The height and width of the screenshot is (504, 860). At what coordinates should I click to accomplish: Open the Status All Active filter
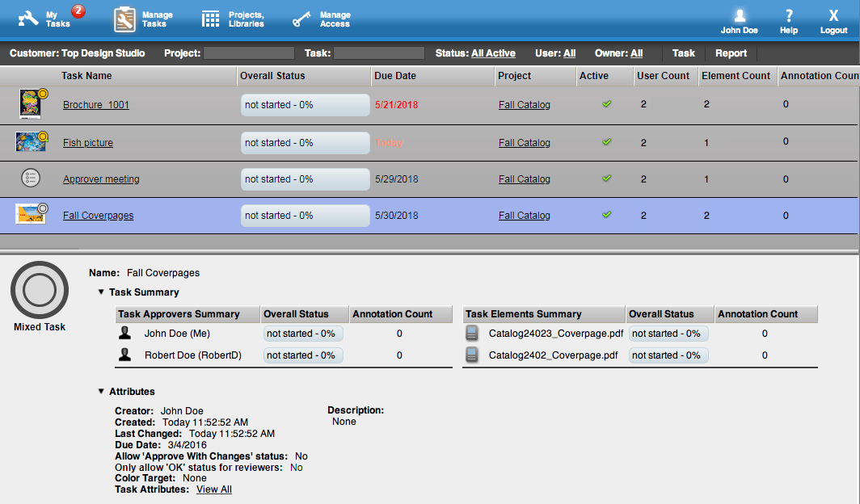[x=493, y=53]
